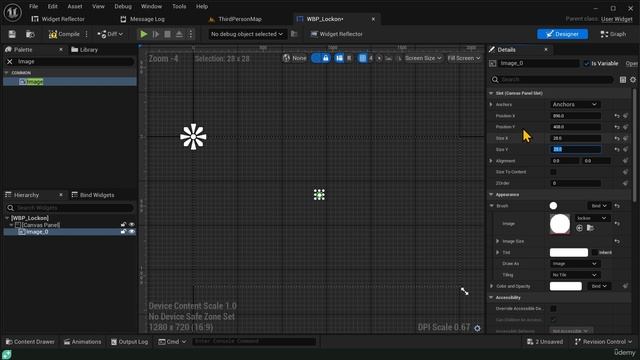
Task: Toggle widget layout mode icon in viewport
Action: tap(339, 58)
